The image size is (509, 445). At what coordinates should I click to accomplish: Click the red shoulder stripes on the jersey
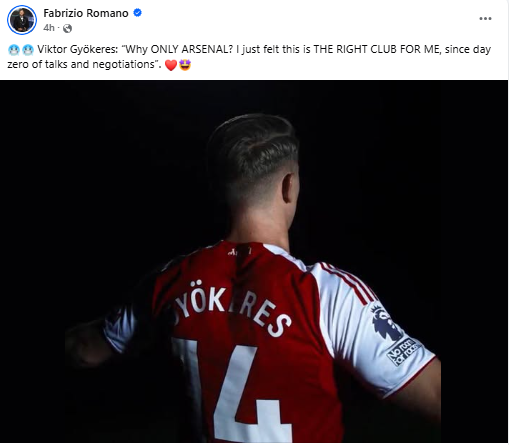point(347,283)
